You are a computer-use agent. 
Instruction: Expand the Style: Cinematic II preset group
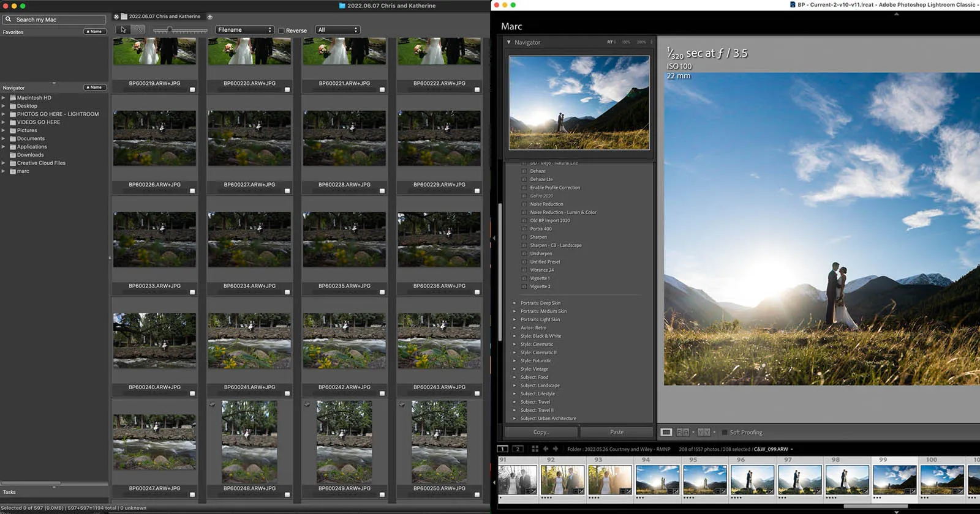coord(514,352)
